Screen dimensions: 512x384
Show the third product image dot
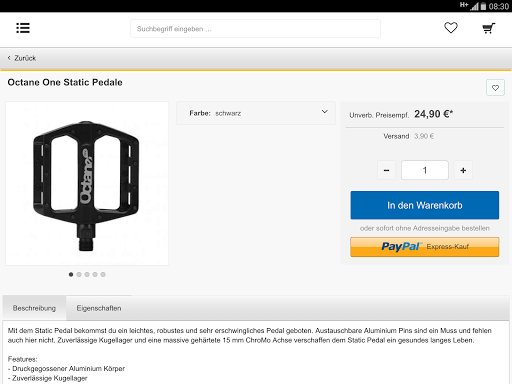[x=87, y=274]
